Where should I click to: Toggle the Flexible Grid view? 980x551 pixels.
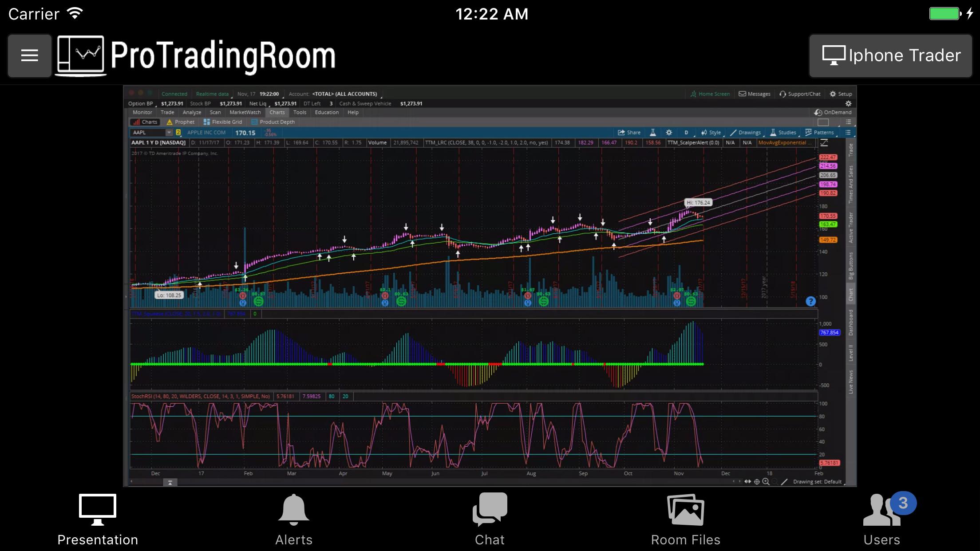click(x=223, y=122)
